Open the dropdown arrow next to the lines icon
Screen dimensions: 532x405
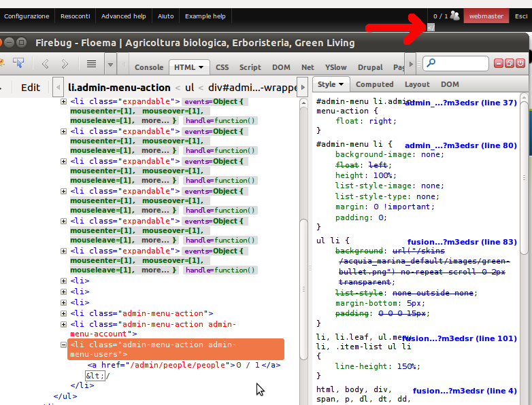[x=110, y=64]
